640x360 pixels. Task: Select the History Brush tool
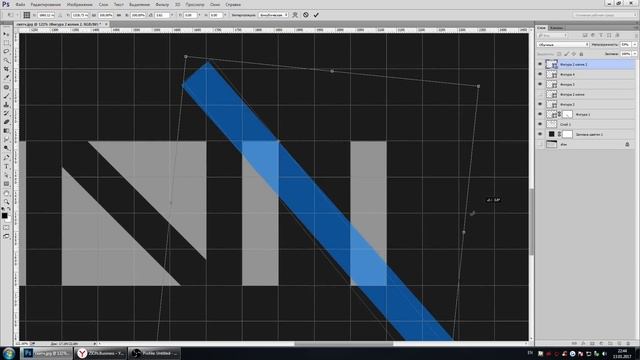pyautogui.click(x=6, y=113)
